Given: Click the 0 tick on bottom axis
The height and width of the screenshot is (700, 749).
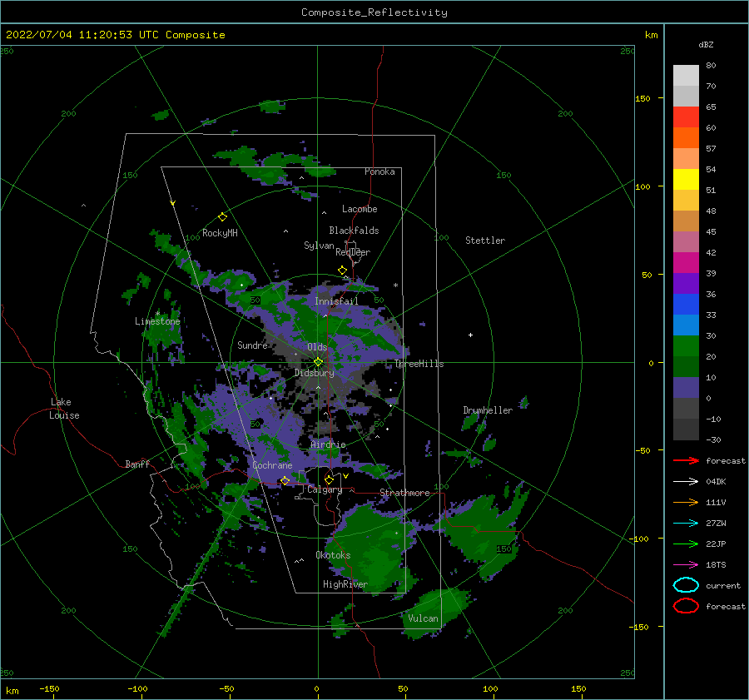Looking at the screenshot, I should coord(316,688).
